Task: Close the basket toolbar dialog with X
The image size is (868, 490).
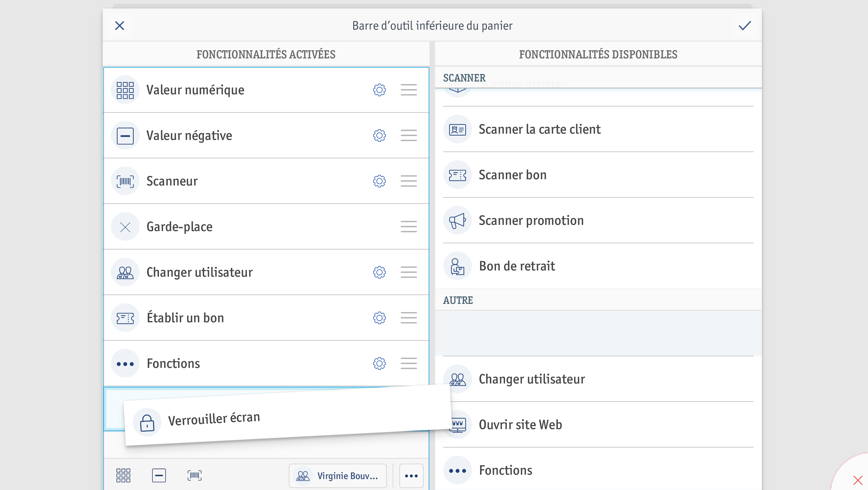Action: coord(120,26)
